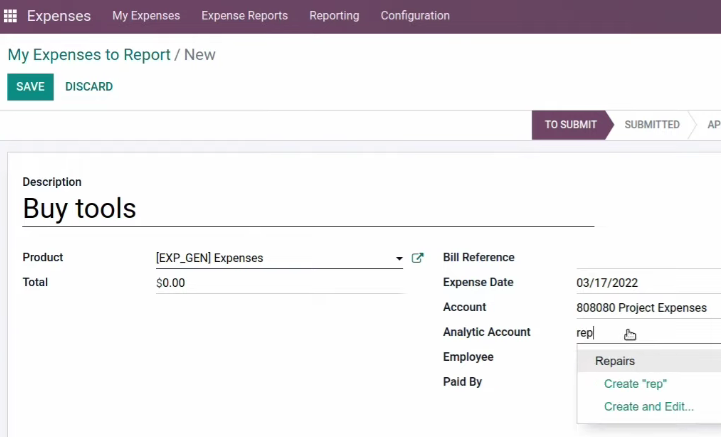Screen dimensions: 721x437
Task: Save the new expense
Action: pos(30,87)
